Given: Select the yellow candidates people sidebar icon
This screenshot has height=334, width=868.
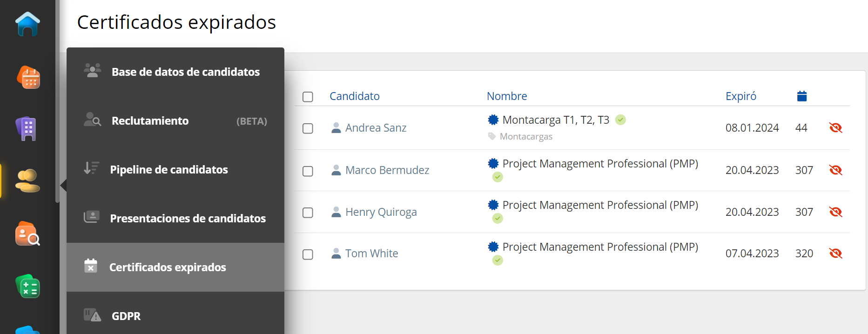Looking at the screenshot, I should click(x=27, y=181).
